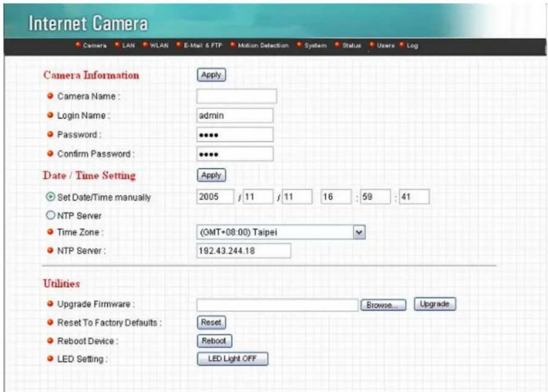This screenshot has height=392, width=548.
Task: Select Set Date/Time manually radio button
Action: [x=51, y=197]
